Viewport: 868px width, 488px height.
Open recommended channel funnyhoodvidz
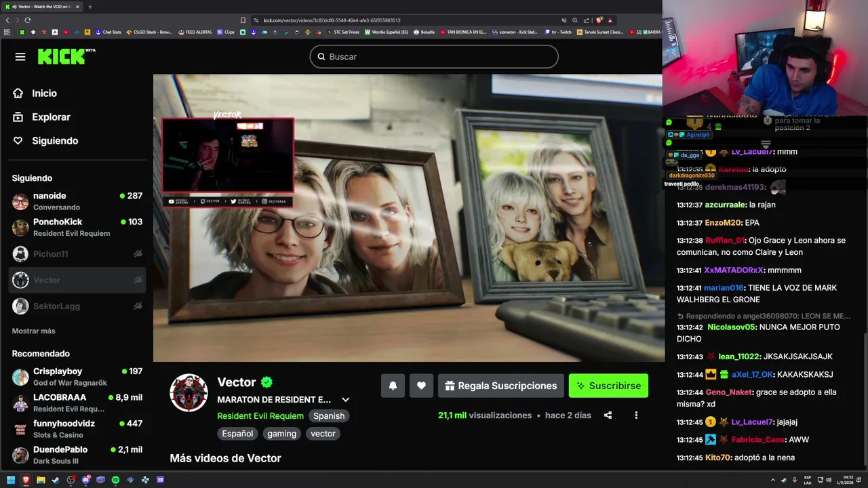click(77, 429)
